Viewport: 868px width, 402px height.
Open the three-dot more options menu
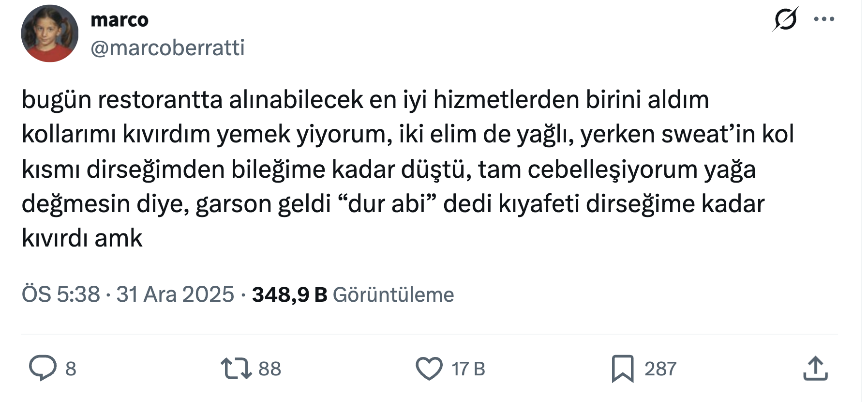coord(824,19)
